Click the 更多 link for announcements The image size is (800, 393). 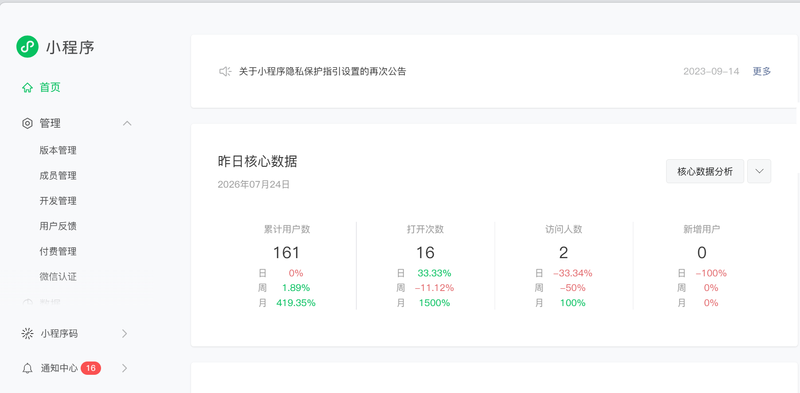coord(762,71)
